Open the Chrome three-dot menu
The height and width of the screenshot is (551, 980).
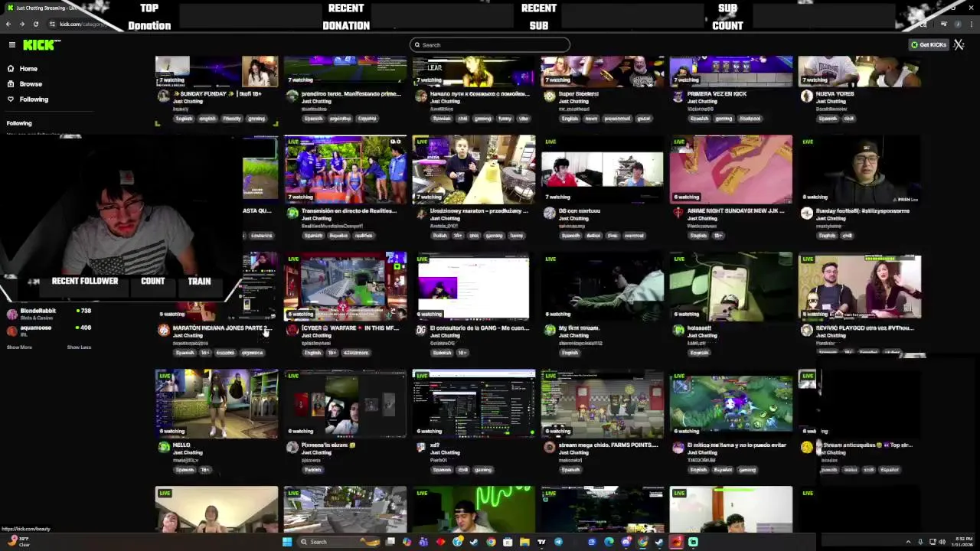[x=971, y=24]
